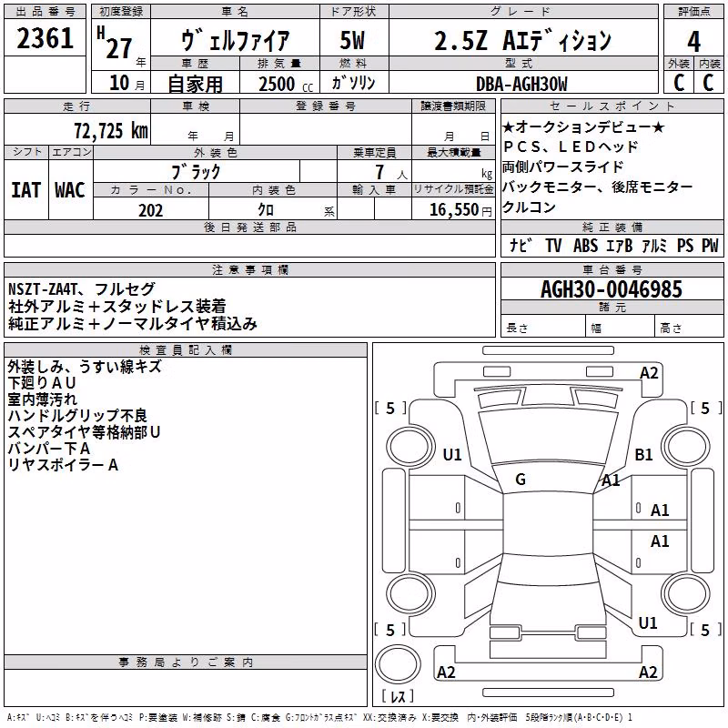Click the inspector note バンパー下A
The image size is (728, 728).
tap(49, 449)
